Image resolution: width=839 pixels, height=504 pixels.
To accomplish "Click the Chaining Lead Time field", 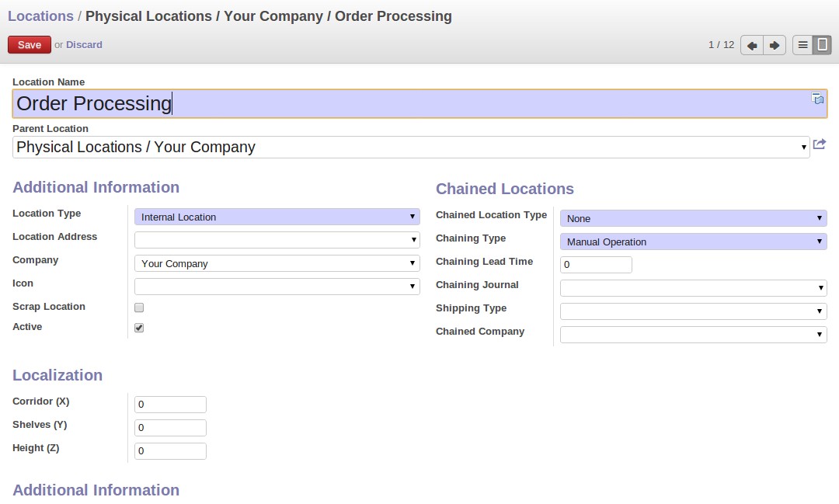I will (x=596, y=265).
